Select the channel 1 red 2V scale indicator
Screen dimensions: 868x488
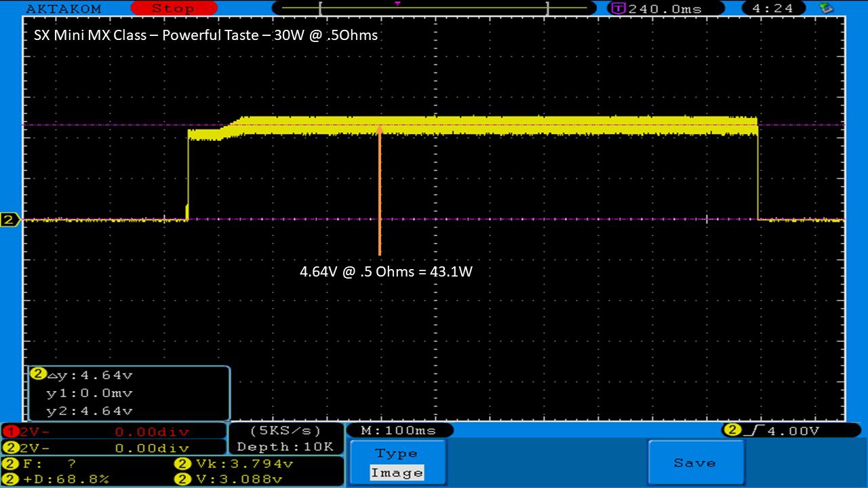(x=113, y=432)
